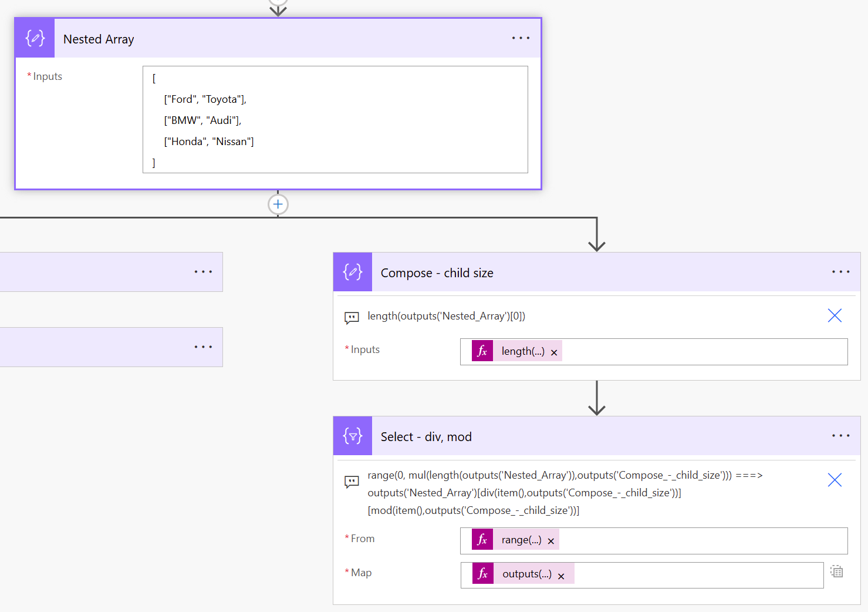
Task: Open the ellipsis menu on the lower collapsed card
Action: [x=203, y=347]
